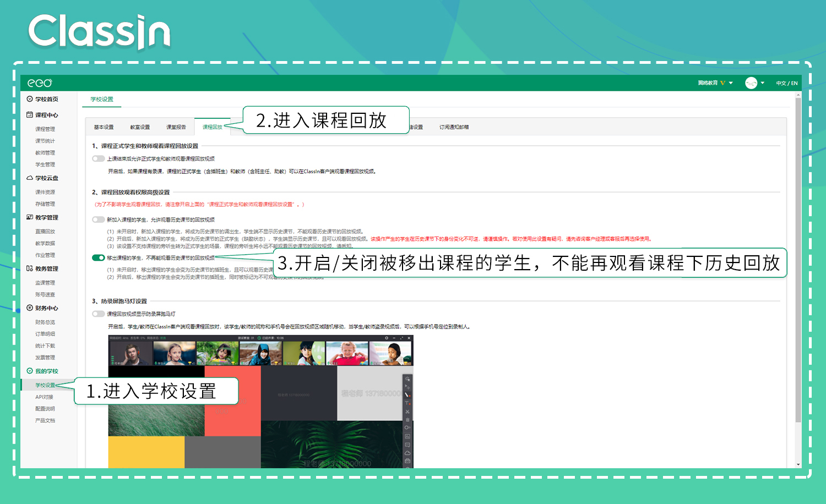The height and width of the screenshot is (504, 826).
Task: Enable 课程回放视频显示防录屏跑马灯 switch
Action: tap(99, 314)
